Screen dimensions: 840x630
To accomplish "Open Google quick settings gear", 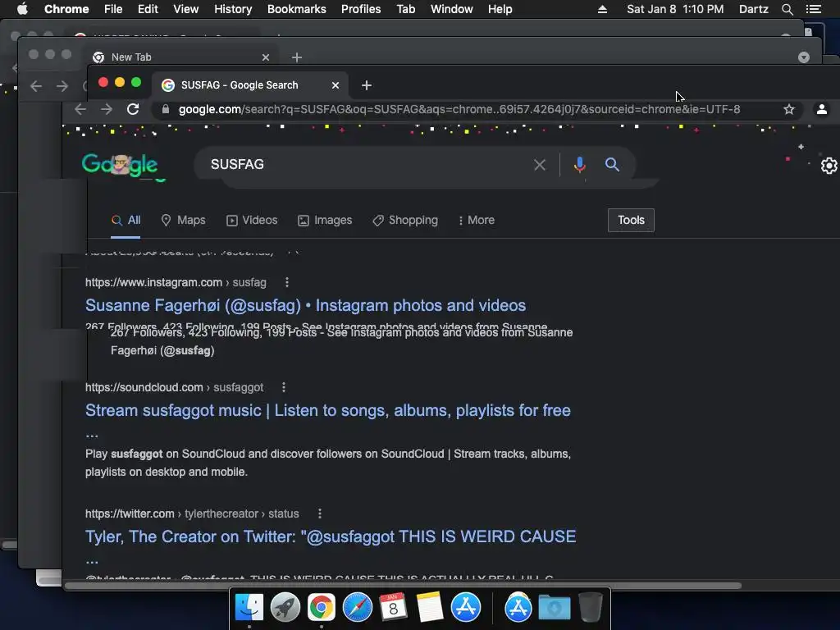I will click(x=829, y=166).
